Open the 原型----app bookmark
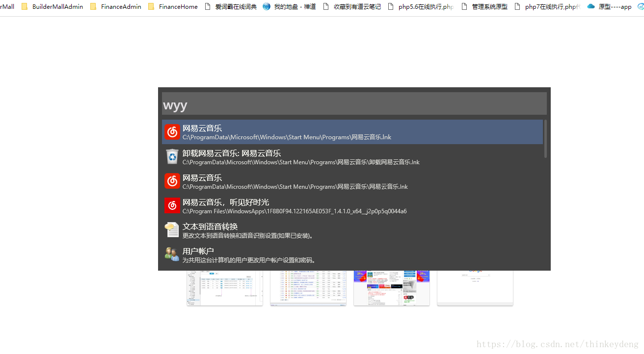 [609, 7]
